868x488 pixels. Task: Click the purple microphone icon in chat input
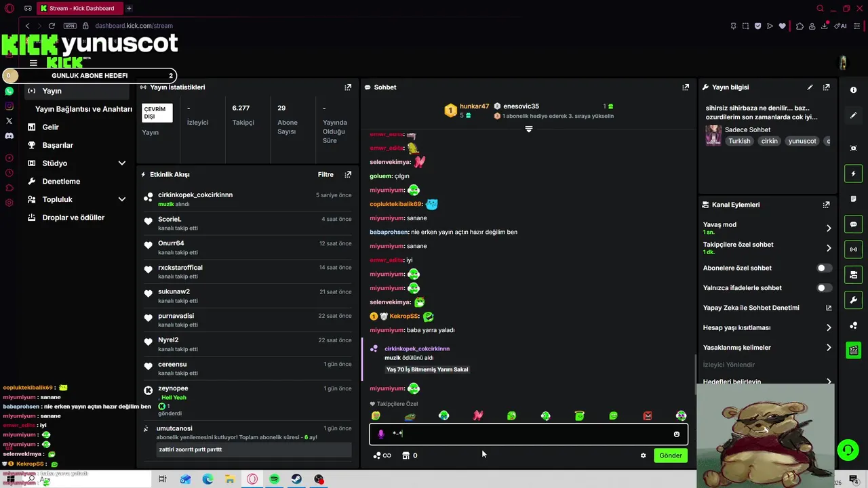click(x=380, y=434)
